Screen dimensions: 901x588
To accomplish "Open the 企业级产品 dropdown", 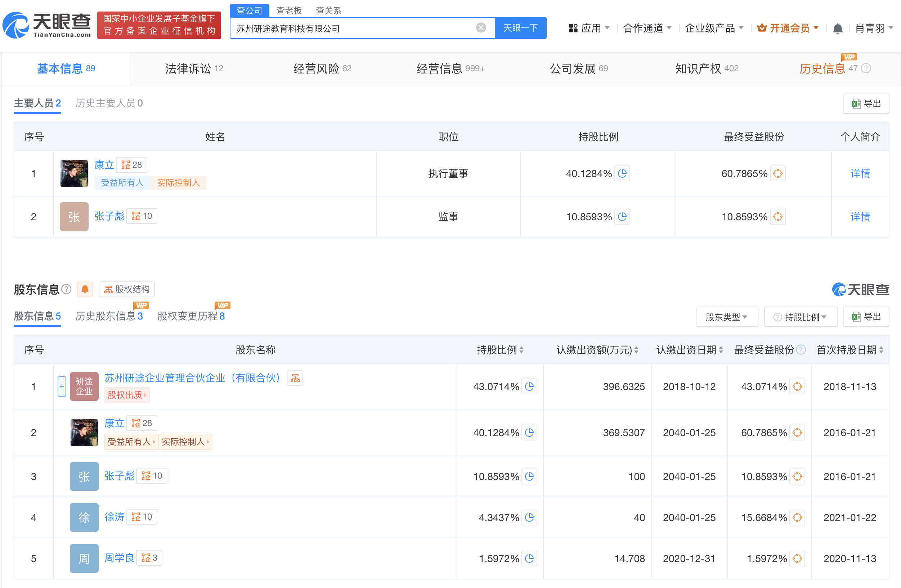I will [714, 28].
